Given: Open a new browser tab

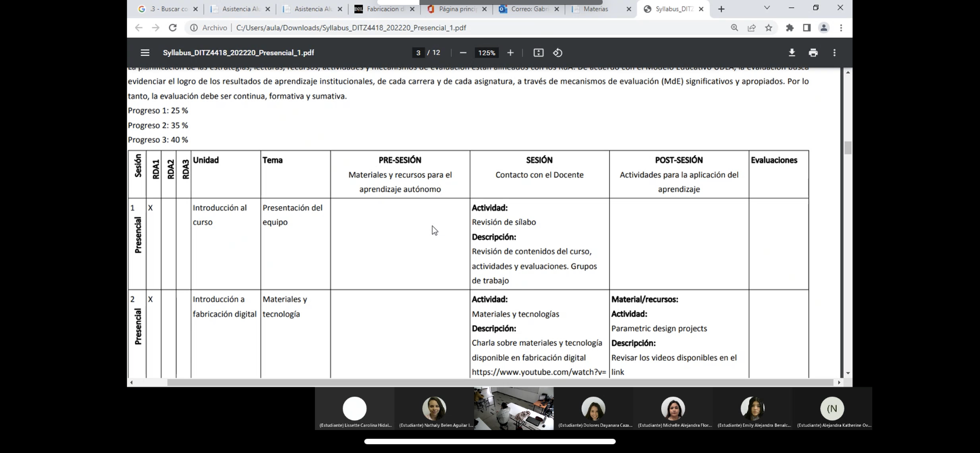Looking at the screenshot, I should 721,9.
